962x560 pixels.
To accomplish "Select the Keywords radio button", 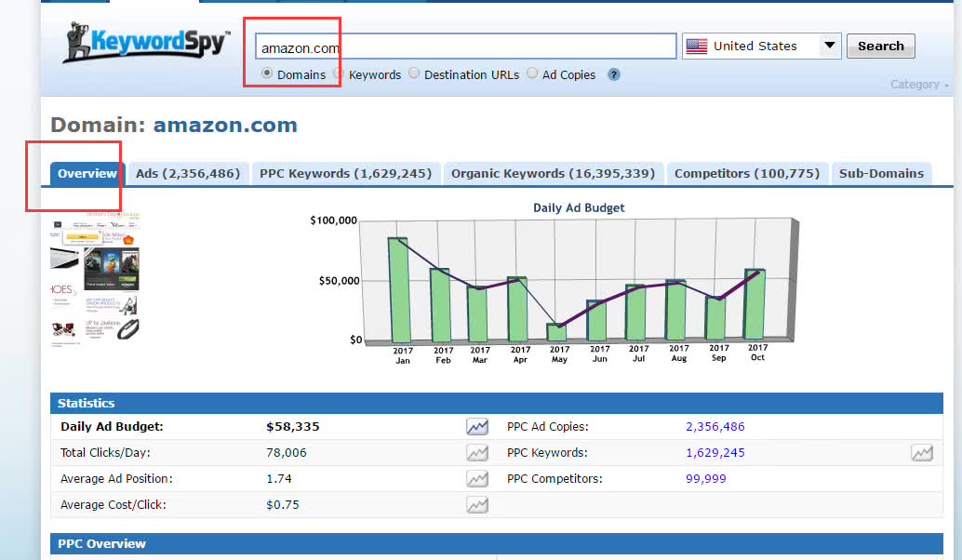I will [x=339, y=73].
